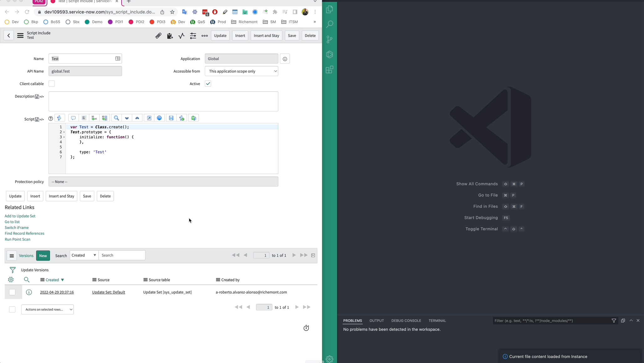Toggle the Active checkbox
Viewport: 644px width, 363px height.
coord(208,84)
